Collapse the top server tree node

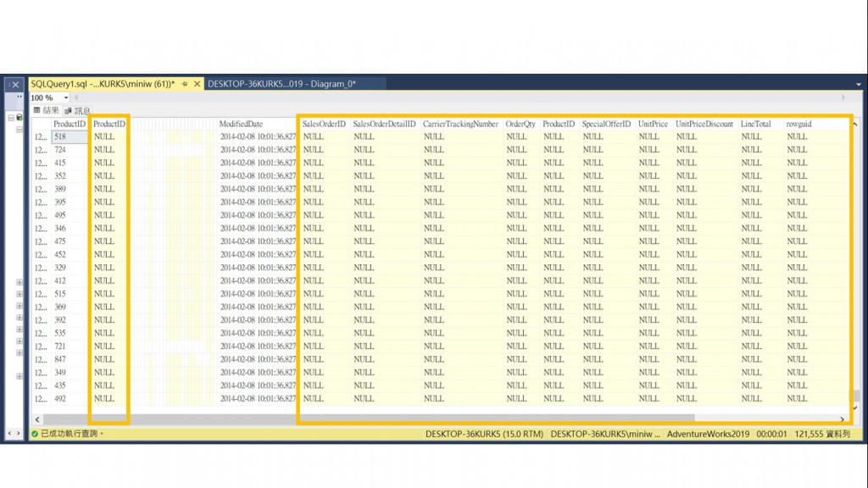10,118
